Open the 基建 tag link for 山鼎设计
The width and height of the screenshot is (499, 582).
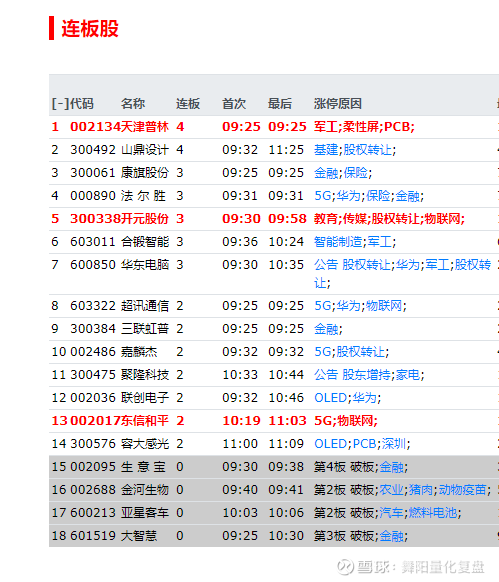click(x=326, y=150)
